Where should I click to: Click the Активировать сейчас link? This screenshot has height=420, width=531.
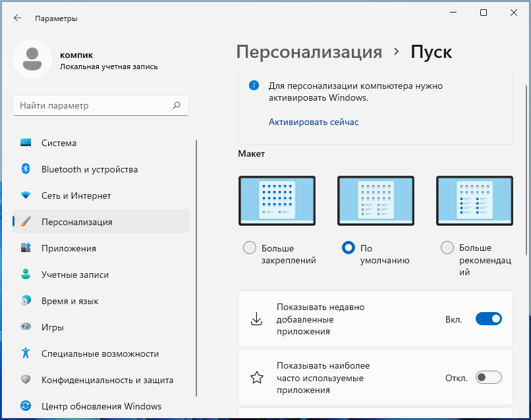click(314, 122)
